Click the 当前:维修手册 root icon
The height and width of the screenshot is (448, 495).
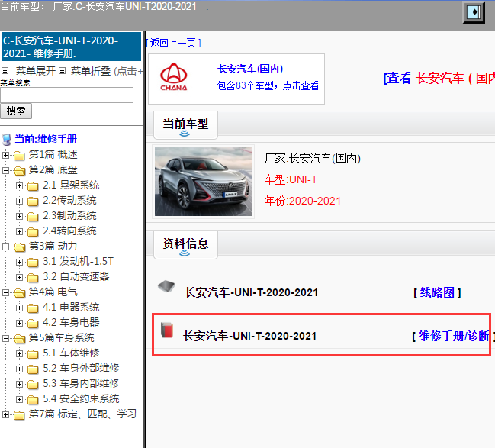pos(7,140)
